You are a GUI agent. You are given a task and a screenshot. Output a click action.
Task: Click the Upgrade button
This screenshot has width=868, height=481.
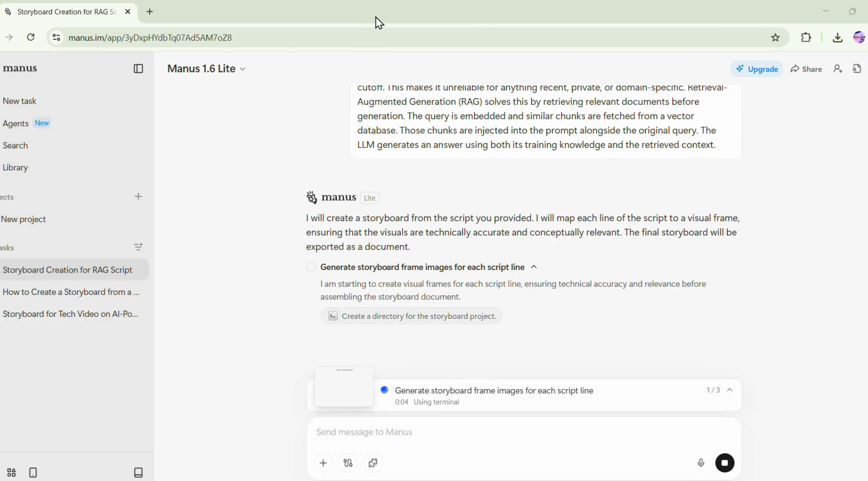[757, 69]
